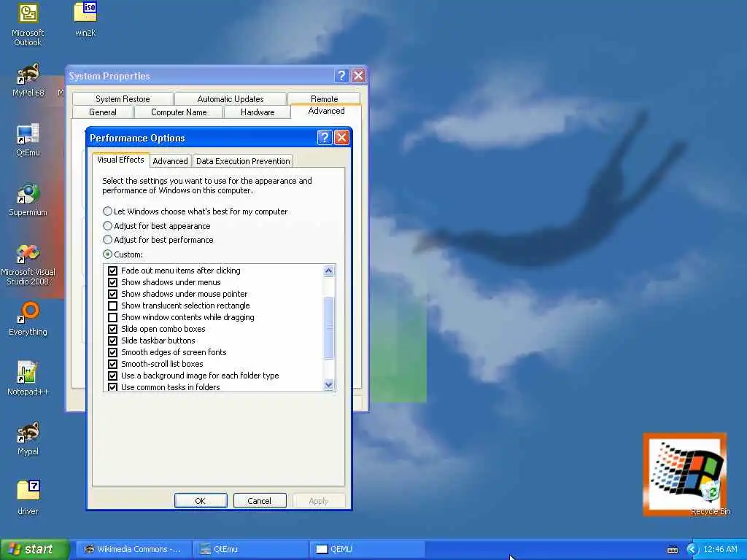Uncheck Slide open combo boxes
Screen dimensions: 747x560
click(112, 329)
